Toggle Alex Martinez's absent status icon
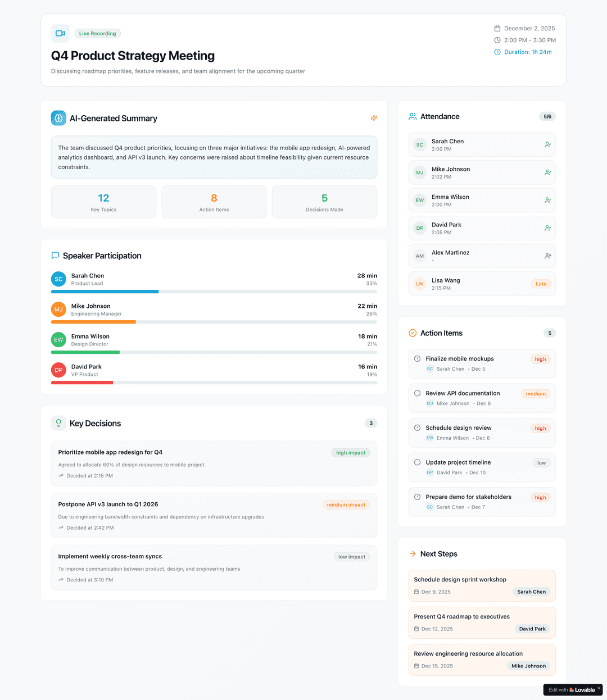This screenshot has width=607, height=700. tap(547, 256)
